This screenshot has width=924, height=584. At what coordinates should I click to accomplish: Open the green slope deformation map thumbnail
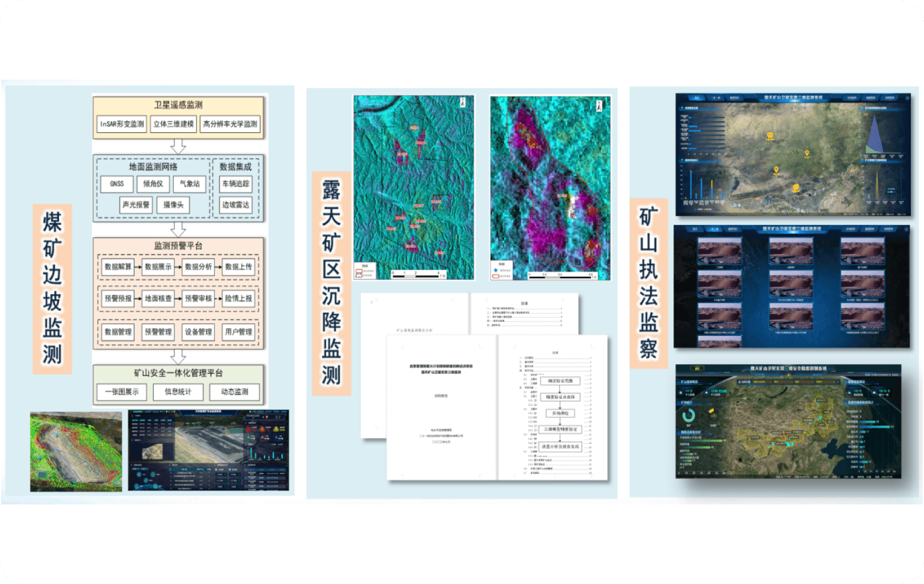pos(76,451)
